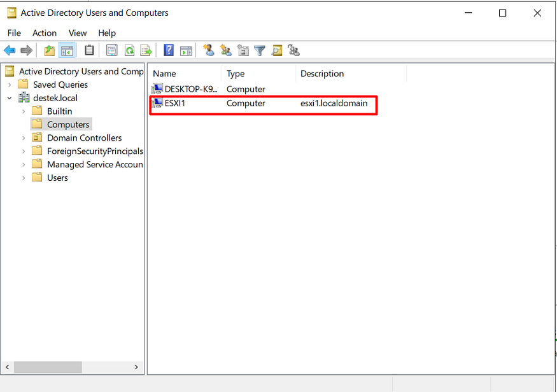The width and height of the screenshot is (557, 392).
Task: Toggle the Show/Hide Console Tree icon
Action: pos(67,50)
